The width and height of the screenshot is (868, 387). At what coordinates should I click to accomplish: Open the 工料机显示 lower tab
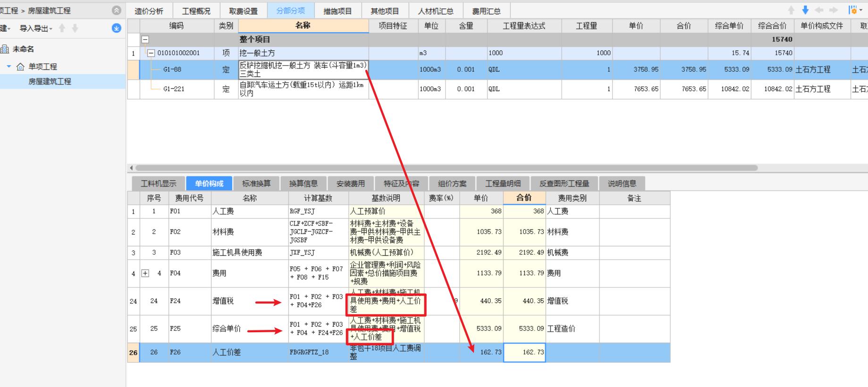(159, 184)
